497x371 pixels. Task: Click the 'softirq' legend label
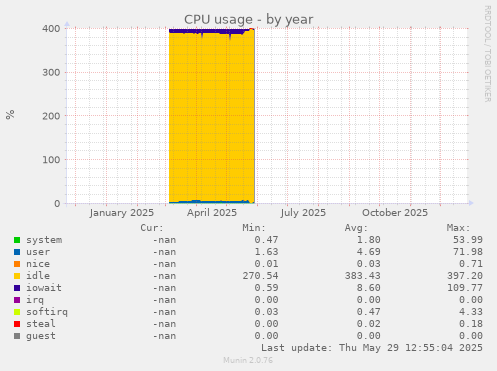(x=47, y=312)
